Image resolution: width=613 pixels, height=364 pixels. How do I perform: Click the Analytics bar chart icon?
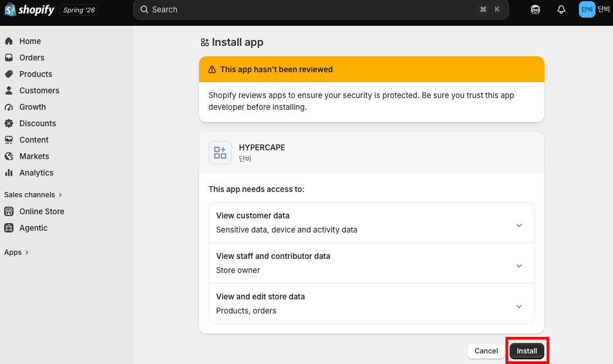9,173
